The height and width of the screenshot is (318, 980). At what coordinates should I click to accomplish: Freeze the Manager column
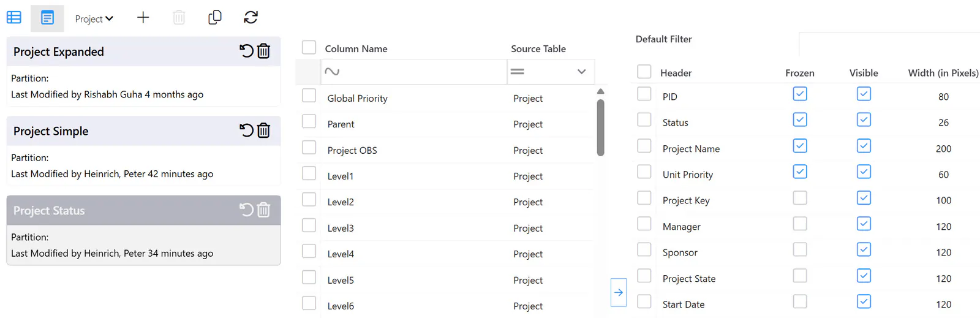(x=800, y=224)
